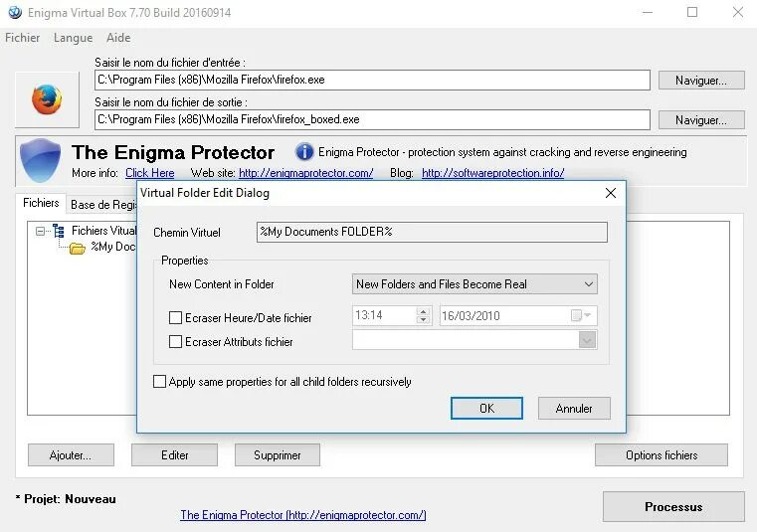Start packing with Processus button

point(673,507)
